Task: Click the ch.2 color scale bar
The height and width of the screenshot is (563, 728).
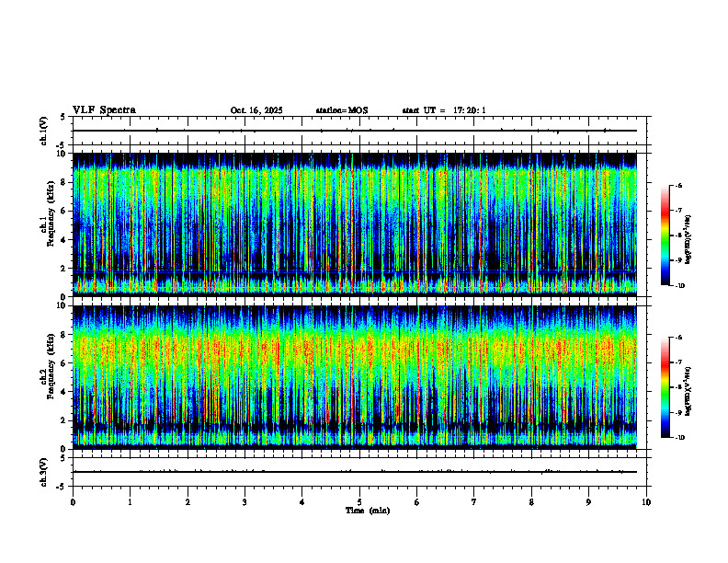Action: click(665, 387)
